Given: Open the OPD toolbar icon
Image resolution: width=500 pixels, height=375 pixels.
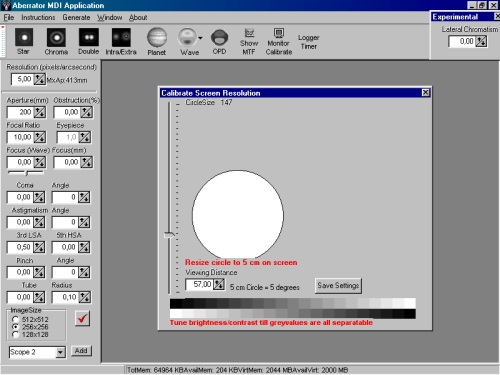Looking at the screenshot, I should [x=219, y=41].
